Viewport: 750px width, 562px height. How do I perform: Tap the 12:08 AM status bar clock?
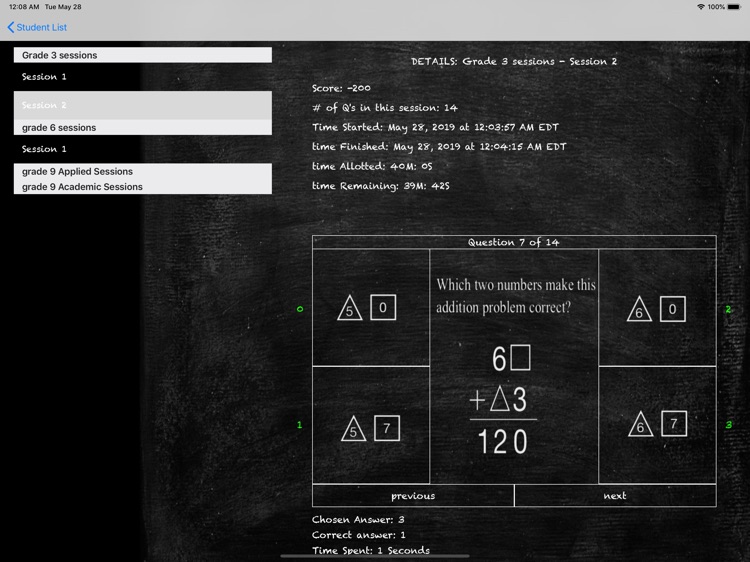(24, 7)
